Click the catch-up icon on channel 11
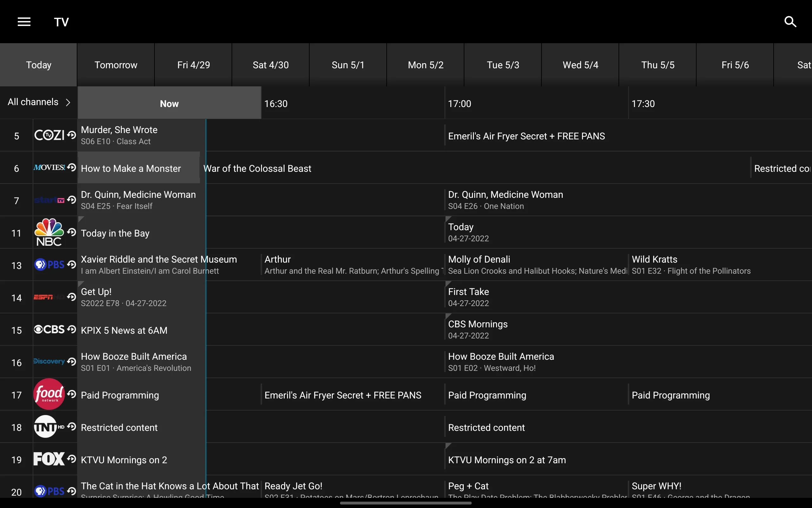The height and width of the screenshot is (508, 812). pyautogui.click(x=71, y=232)
